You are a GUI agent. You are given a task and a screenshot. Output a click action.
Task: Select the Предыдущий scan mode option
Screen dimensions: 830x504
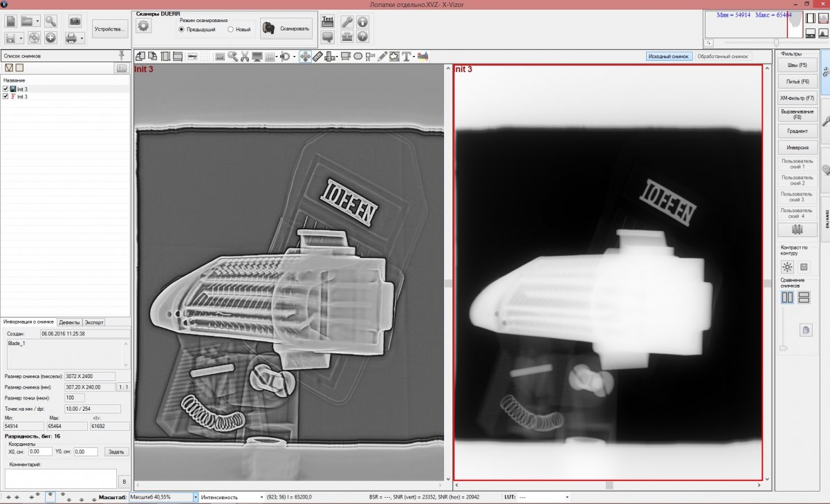[182, 30]
